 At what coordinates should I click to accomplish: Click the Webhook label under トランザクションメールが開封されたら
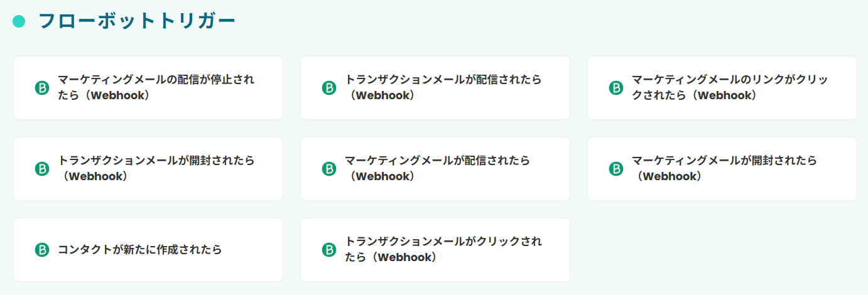pos(96,177)
